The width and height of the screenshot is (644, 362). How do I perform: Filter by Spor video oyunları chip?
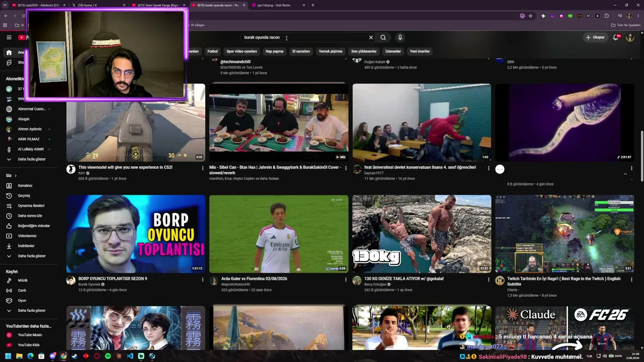[x=242, y=51]
